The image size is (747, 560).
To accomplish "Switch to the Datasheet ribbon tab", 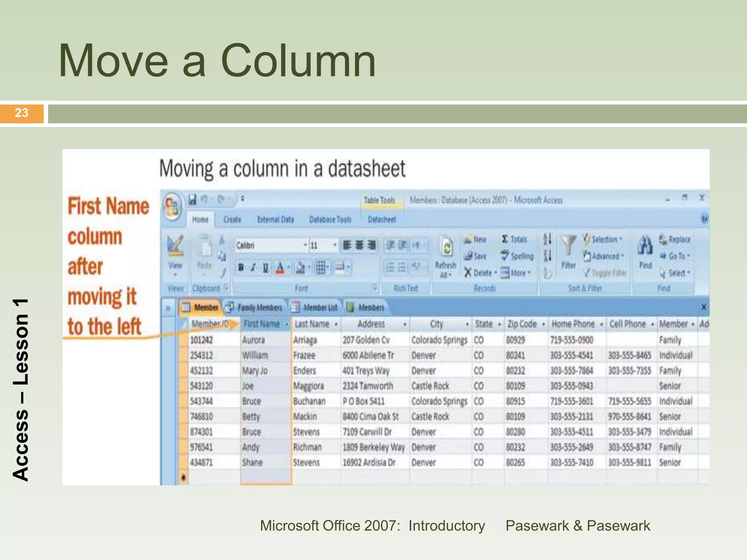I will click(382, 219).
